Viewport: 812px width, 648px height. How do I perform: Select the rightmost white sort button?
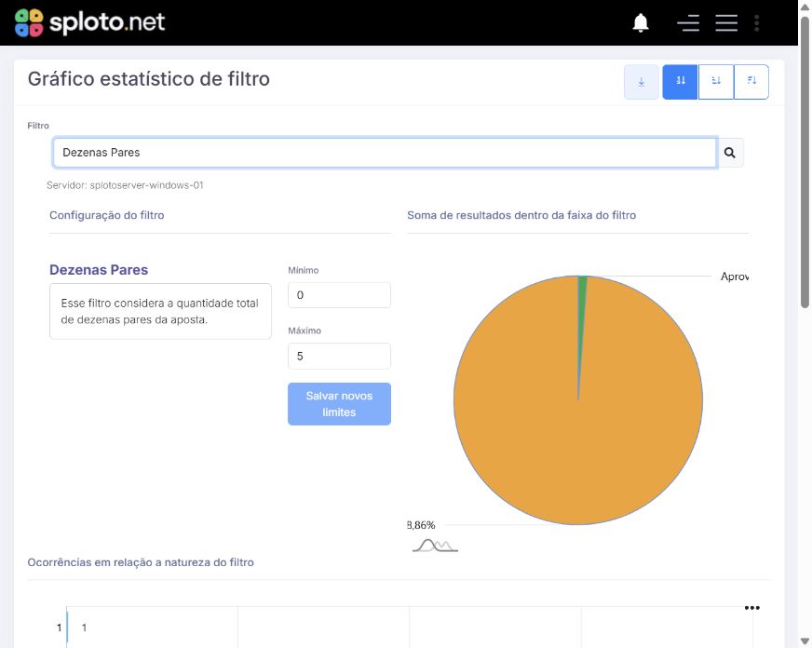coord(751,82)
